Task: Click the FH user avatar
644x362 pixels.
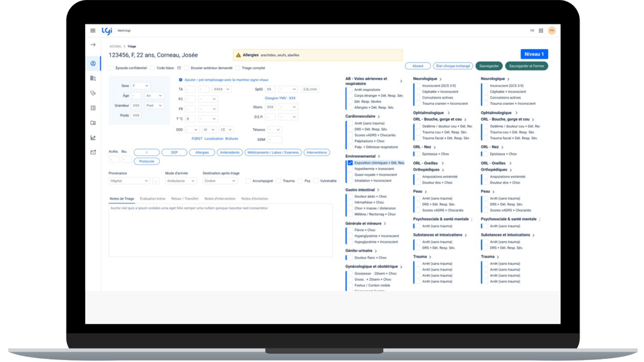Action: [552, 30]
